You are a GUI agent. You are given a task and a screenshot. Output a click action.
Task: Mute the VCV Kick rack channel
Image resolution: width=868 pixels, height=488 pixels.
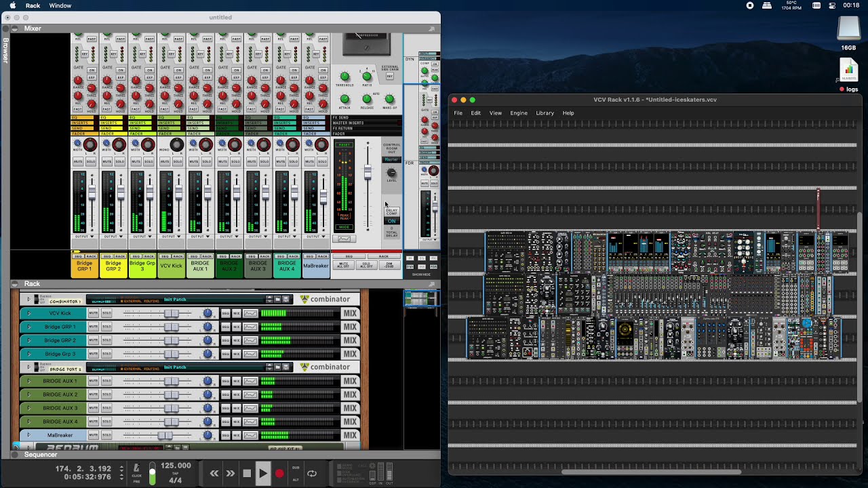[x=94, y=313]
